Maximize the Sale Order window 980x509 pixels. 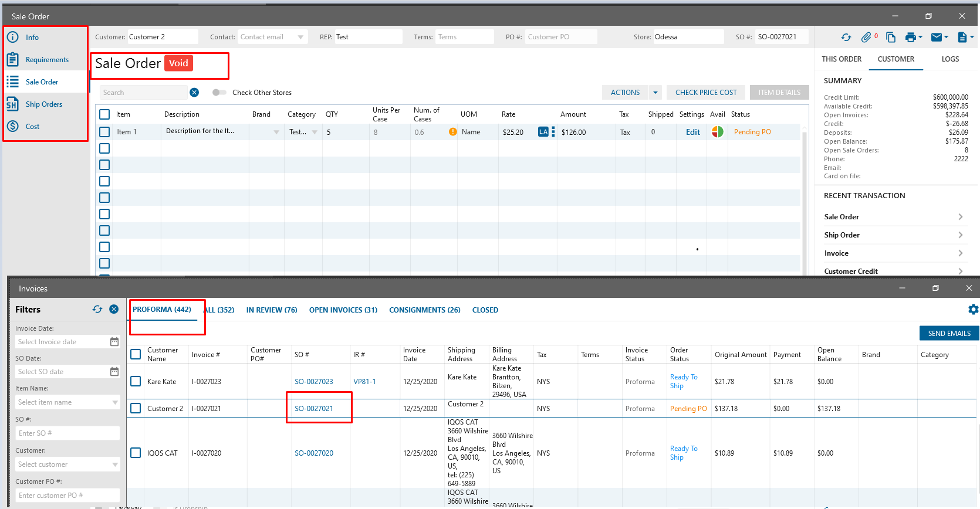pyautogui.click(x=928, y=16)
